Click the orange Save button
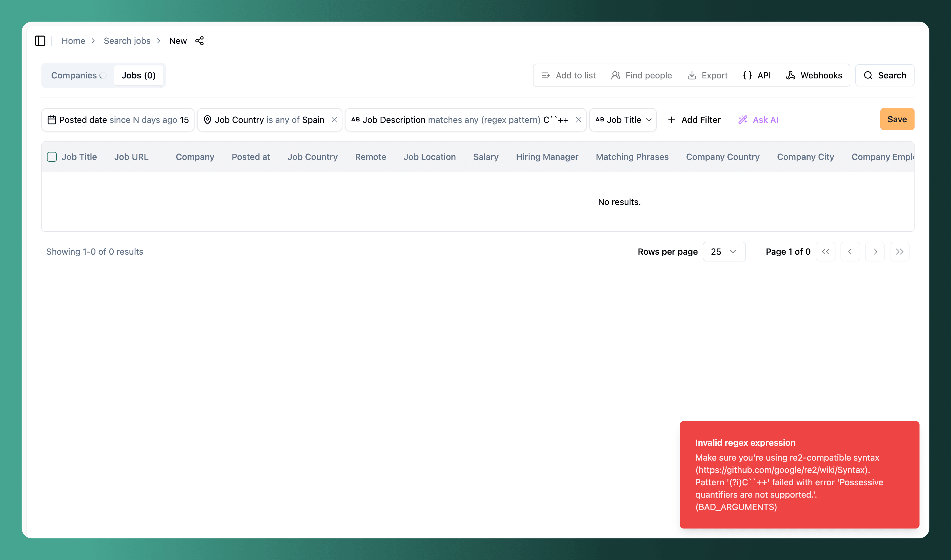 click(x=897, y=119)
